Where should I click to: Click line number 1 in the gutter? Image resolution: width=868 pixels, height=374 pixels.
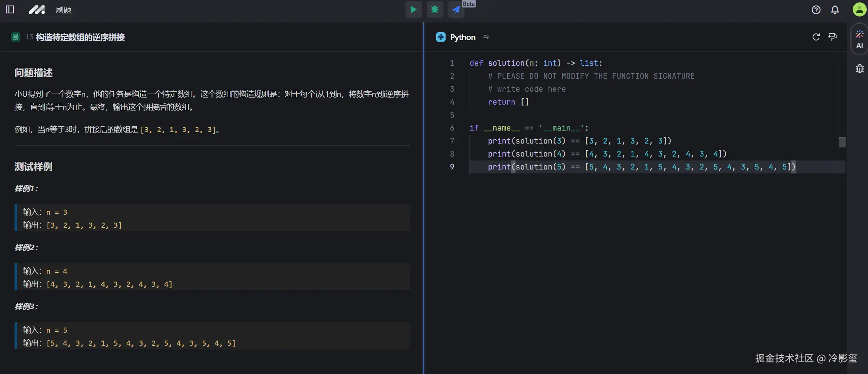tap(452, 63)
